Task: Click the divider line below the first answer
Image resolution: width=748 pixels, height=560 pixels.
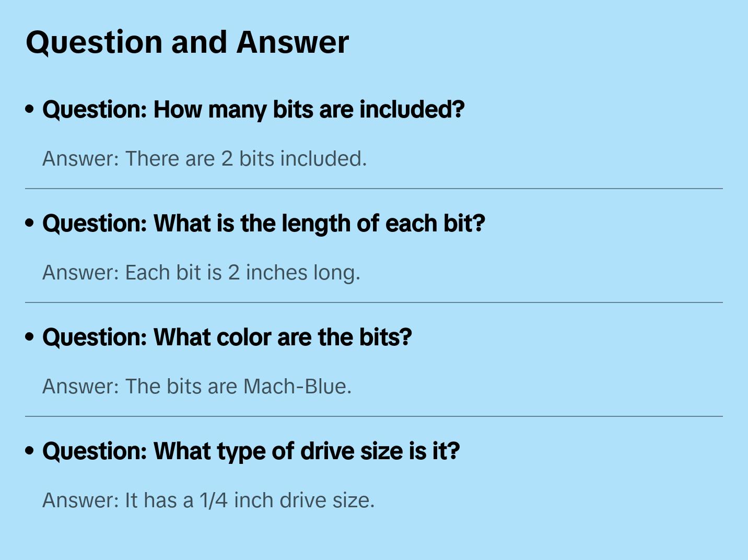Action: 374,189
